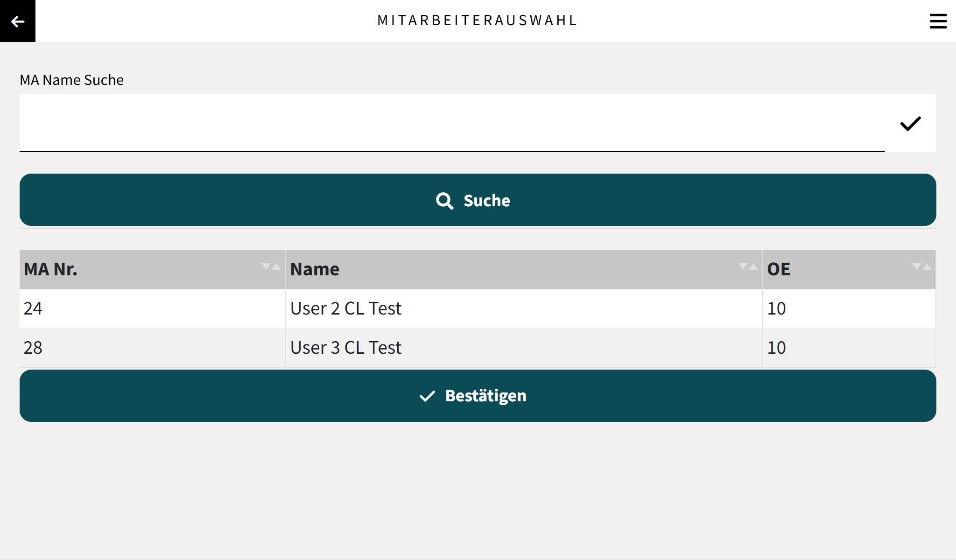Select the User 3 CL Test row
This screenshot has width=956, height=560.
coord(345,348)
